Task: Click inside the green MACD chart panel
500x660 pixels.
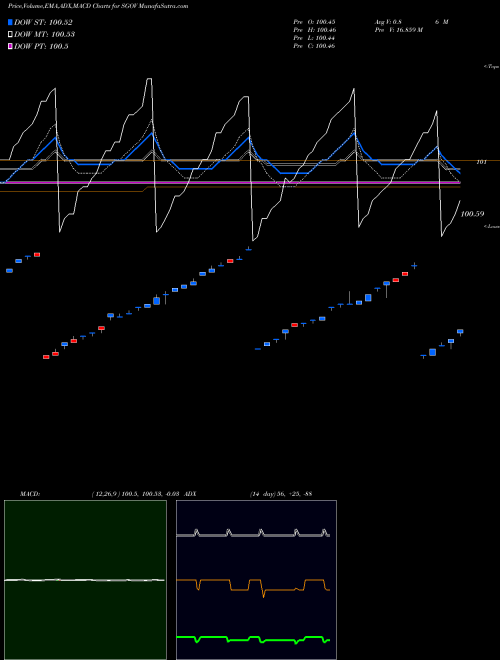Action: (85, 580)
